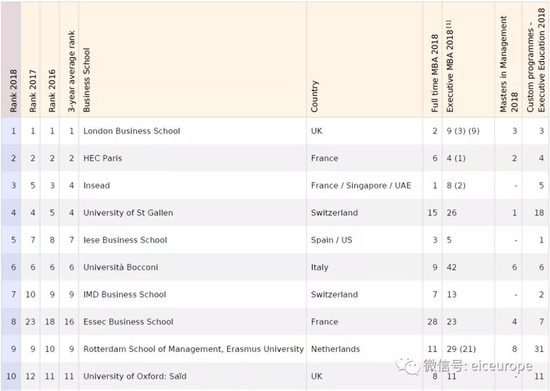Click London Business School name
The width and height of the screenshot is (550, 391).
point(132,131)
